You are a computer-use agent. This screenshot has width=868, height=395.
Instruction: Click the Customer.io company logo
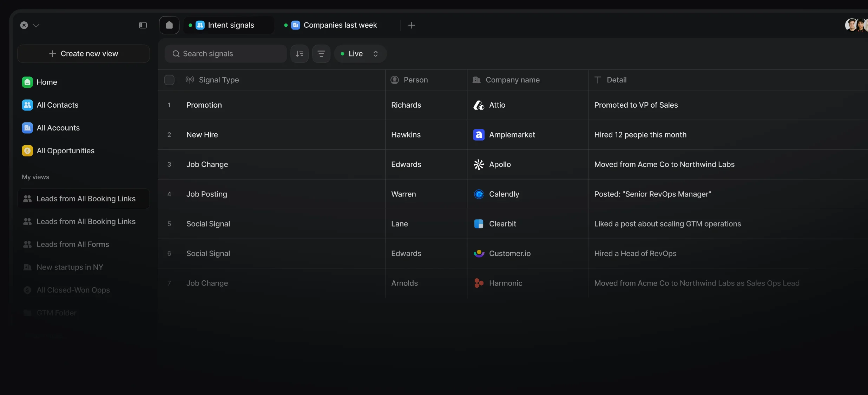(479, 253)
